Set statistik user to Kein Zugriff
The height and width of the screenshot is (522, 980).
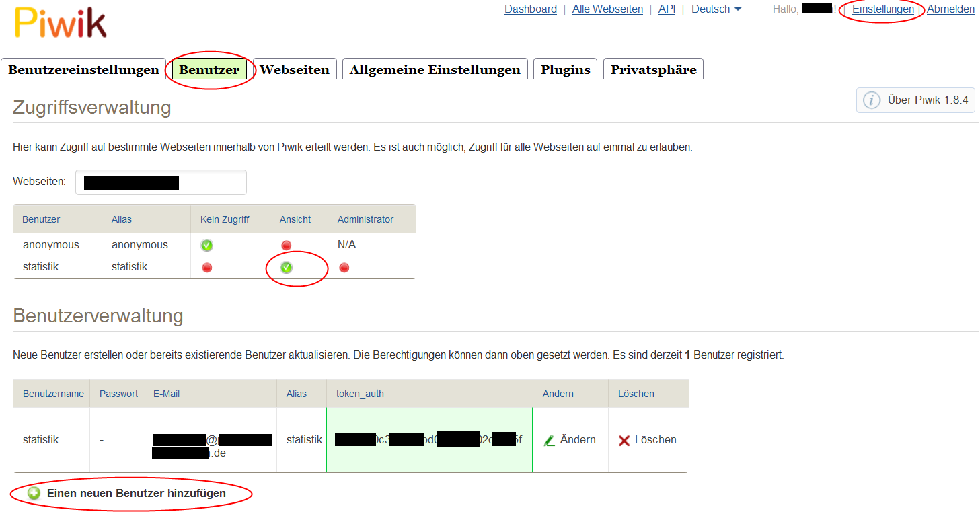pos(206,268)
